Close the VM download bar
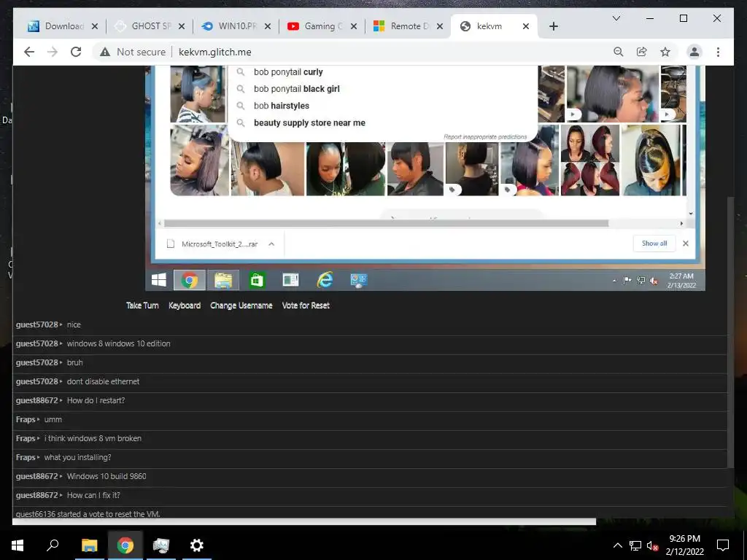The width and height of the screenshot is (747, 560). tap(686, 244)
